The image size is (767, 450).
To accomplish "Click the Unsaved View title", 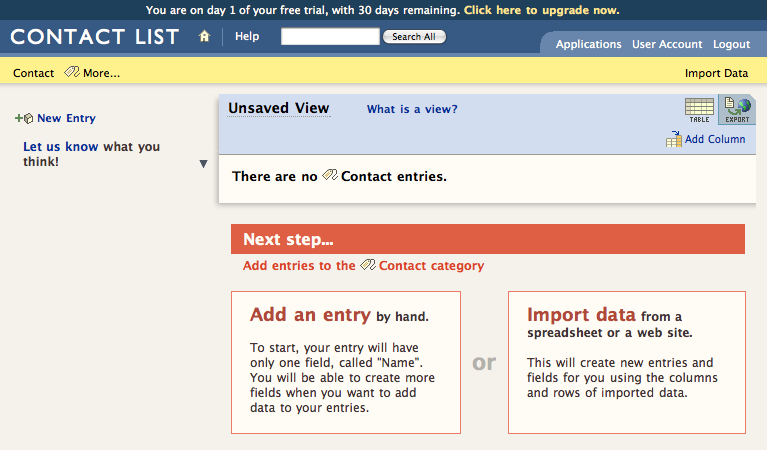I will [x=279, y=108].
